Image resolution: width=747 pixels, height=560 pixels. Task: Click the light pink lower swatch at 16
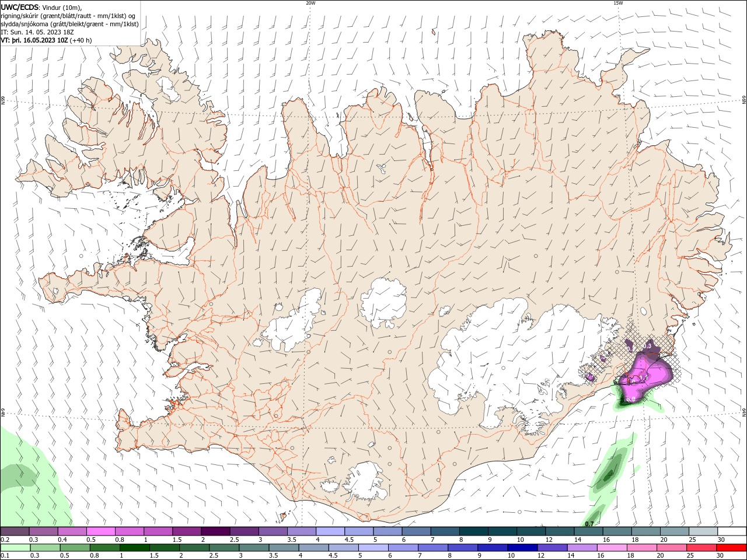(x=611, y=548)
